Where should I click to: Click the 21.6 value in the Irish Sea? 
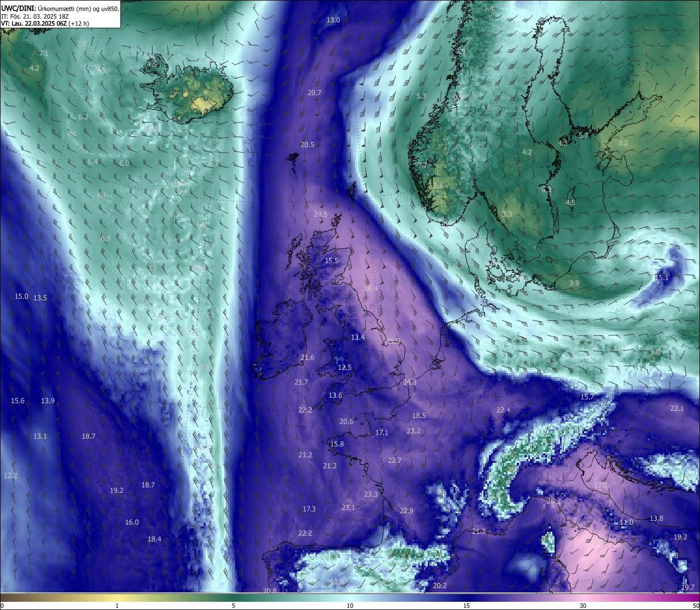[307, 357]
